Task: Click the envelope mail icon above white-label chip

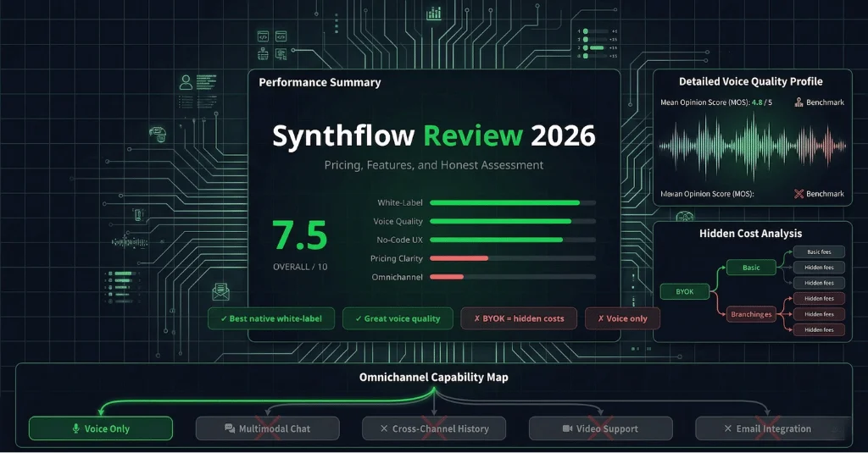Action: click(221, 291)
